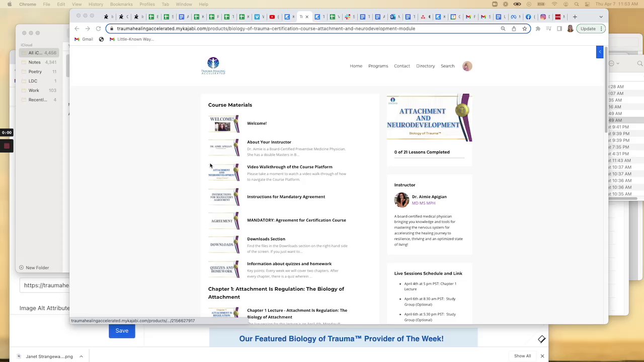Viewport: 644px width, 362px height.
Task: Open the Gmail bookmark
Action: point(83,39)
